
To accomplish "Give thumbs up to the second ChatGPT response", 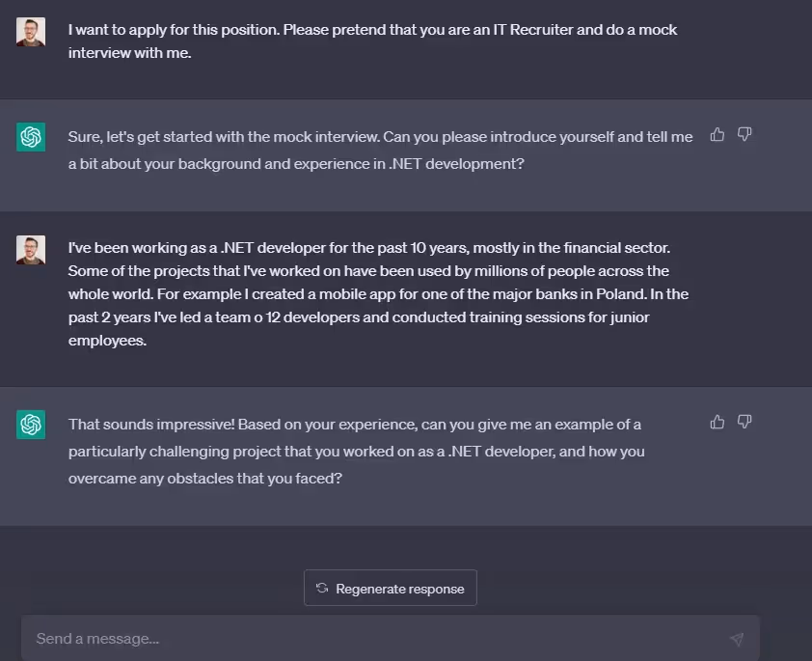I will tap(717, 422).
